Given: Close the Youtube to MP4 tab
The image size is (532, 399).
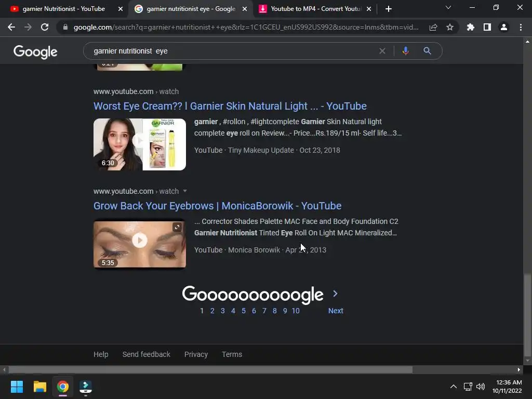Looking at the screenshot, I should (369, 9).
